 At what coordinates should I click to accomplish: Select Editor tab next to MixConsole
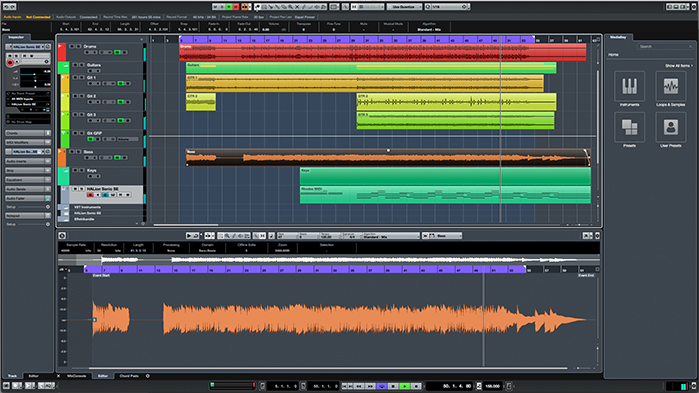(x=103, y=376)
